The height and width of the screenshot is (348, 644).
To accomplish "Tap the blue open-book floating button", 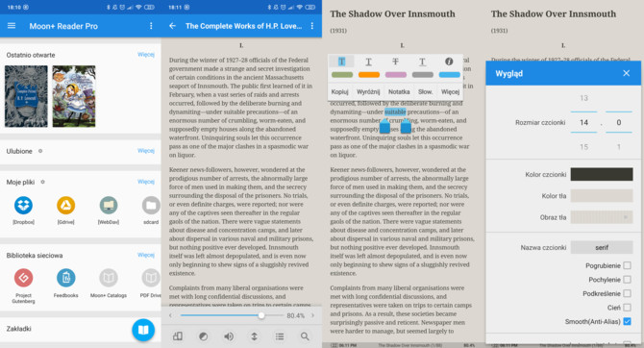I will 143,330.
